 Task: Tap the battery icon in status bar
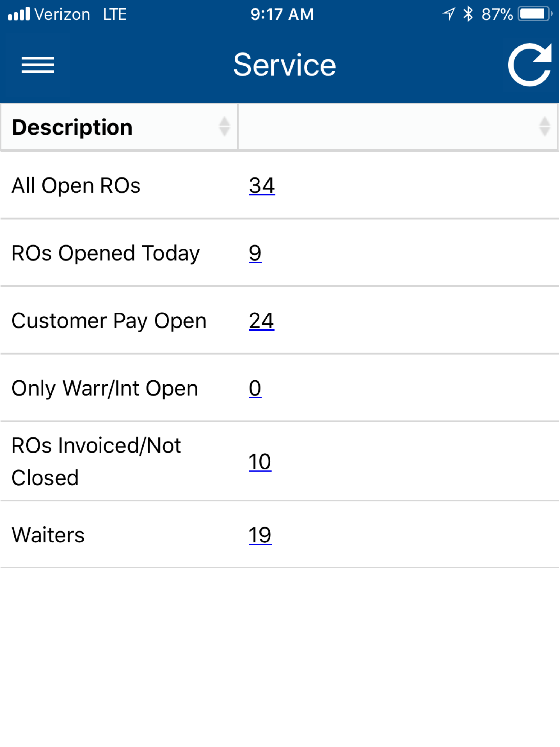(x=535, y=14)
